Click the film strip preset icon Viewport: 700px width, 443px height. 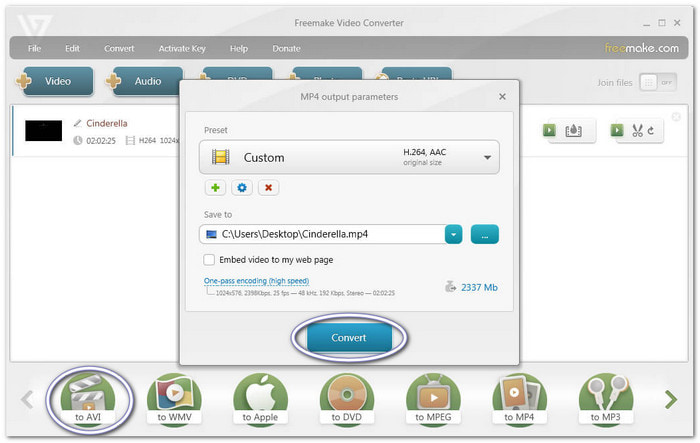[221, 157]
